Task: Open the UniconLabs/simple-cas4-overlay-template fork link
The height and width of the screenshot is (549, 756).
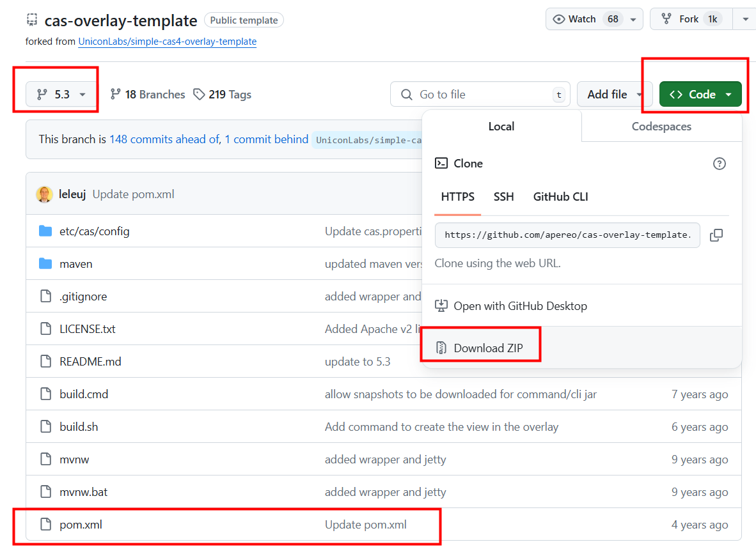Action: coord(167,42)
